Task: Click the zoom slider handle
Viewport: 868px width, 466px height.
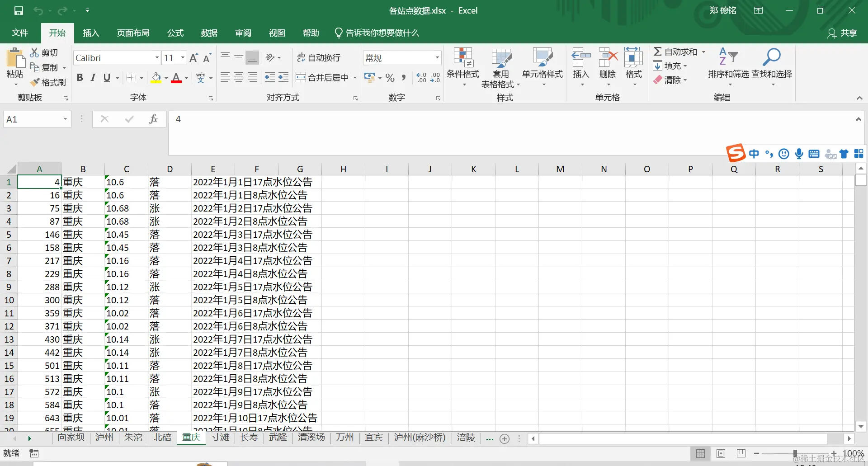Action: coord(795,453)
